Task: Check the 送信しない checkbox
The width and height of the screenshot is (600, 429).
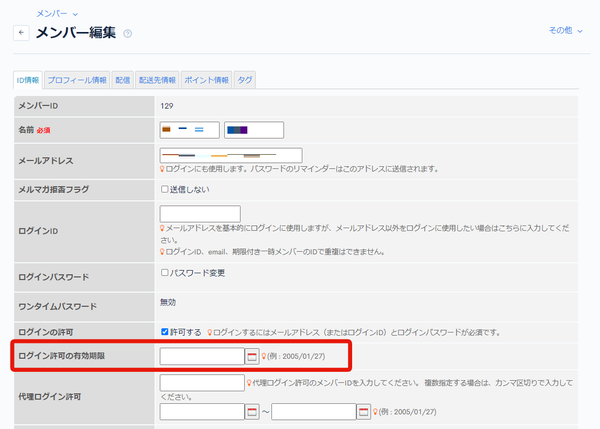Action: pyautogui.click(x=165, y=189)
